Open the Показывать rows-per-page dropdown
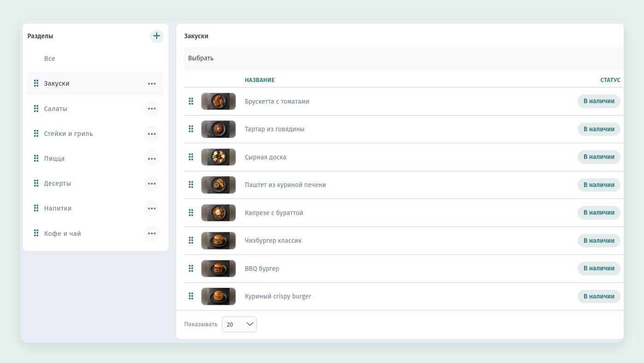Viewport: 644px width, 363px height. pos(239,324)
